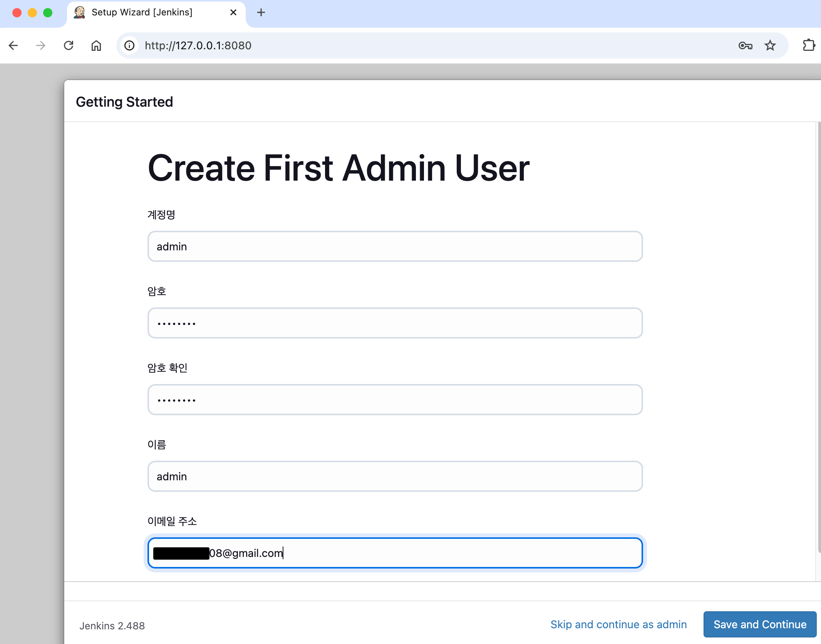821x644 pixels.
Task: Close the Setup Wizard tab
Action: pyautogui.click(x=233, y=12)
